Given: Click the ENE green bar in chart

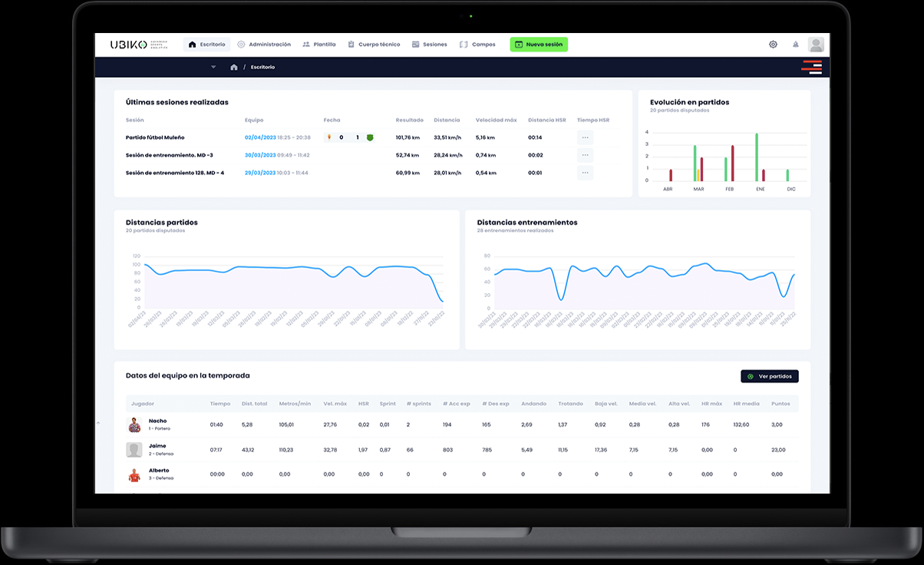Looking at the screenshot, I should pyautogui.click(x=757, y=157).
